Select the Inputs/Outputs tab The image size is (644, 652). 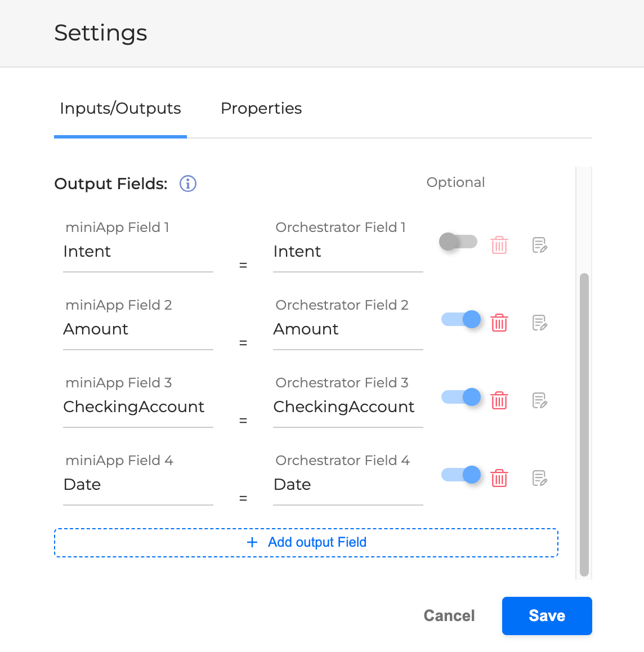(120, 109)
